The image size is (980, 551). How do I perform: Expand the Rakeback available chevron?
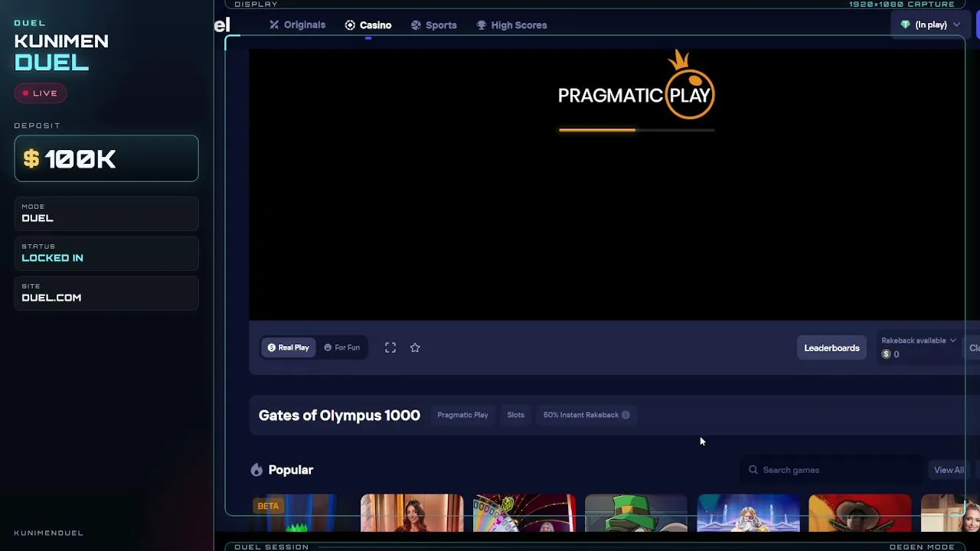click(952, 341)
